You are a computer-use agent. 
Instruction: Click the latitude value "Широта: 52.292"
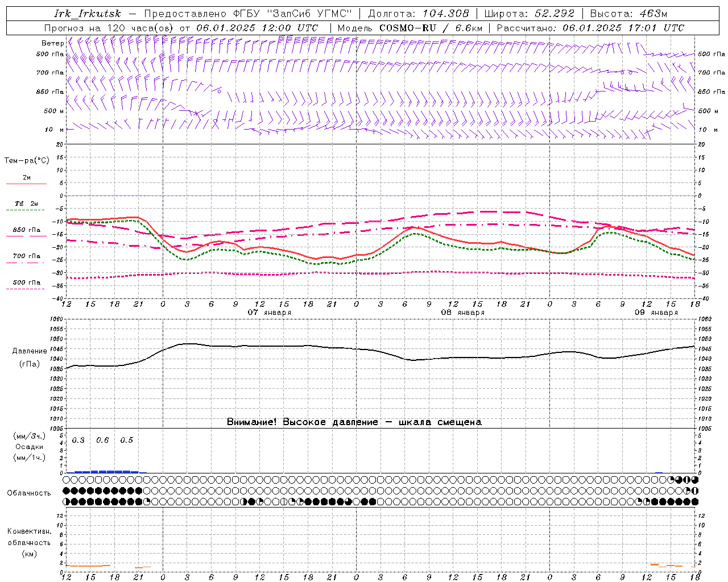pos(529,14)
